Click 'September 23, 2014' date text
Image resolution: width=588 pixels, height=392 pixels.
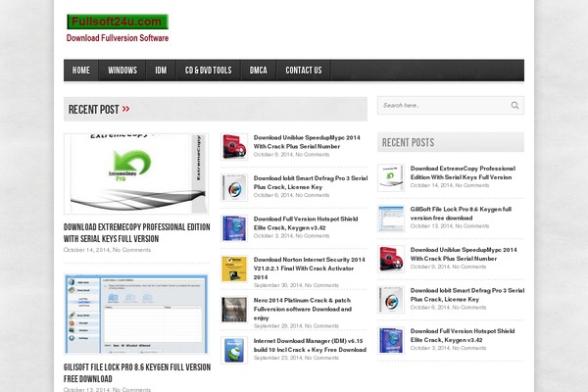[277, 358]
